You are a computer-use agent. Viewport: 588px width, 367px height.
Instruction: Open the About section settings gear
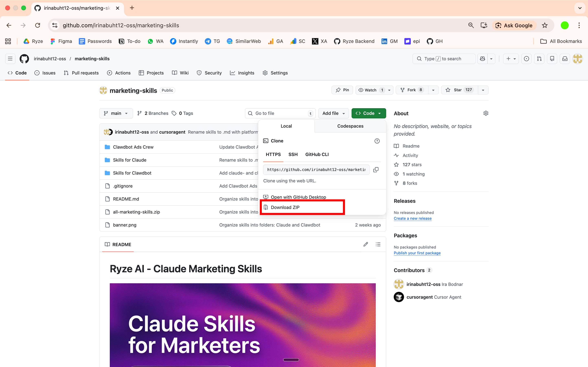(x=486, y=113)
